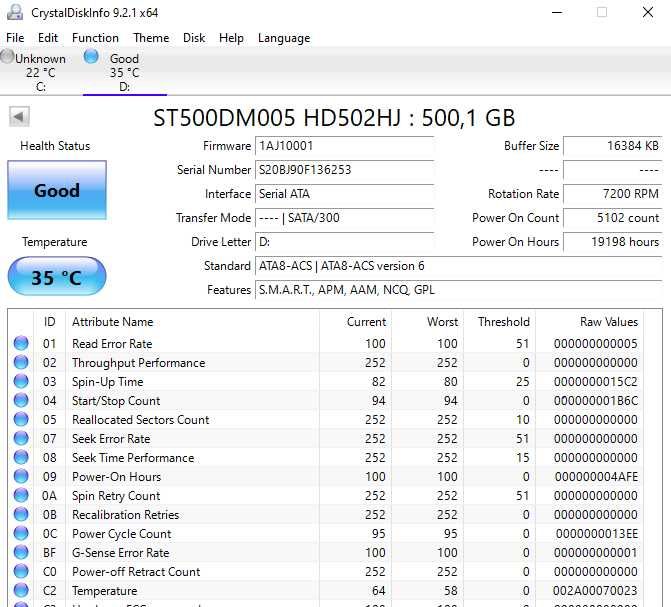Select the gray Unknown status disk C:
Screen dimensions: 671x607
click(34, 71)
